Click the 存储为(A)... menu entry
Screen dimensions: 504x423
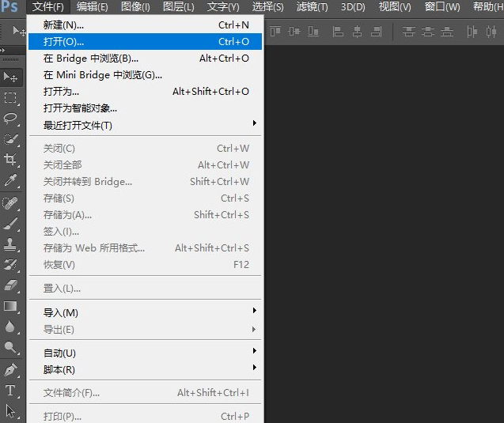coord(145,215)
